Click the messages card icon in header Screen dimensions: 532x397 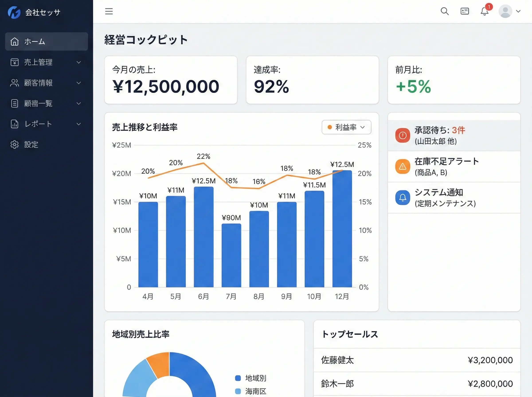coord(464,11)
